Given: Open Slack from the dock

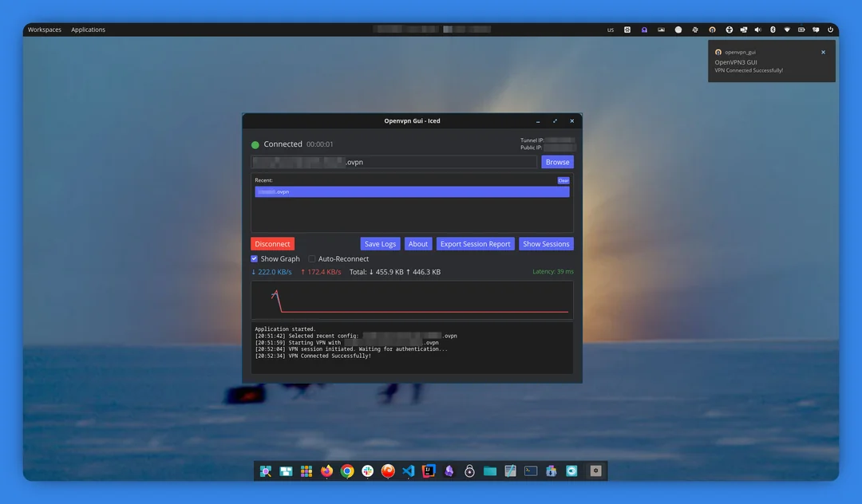Looking at the screenshot, I should (367, 471).
